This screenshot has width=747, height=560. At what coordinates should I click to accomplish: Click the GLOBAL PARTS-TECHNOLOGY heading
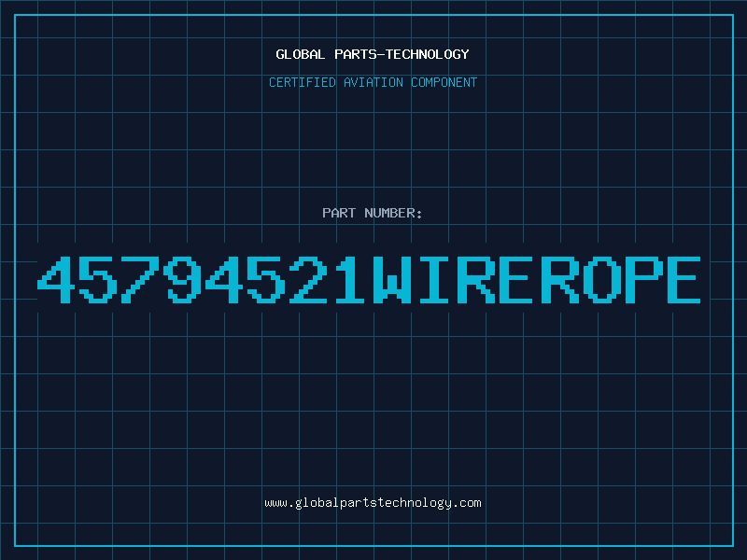[x=373, y=54]
